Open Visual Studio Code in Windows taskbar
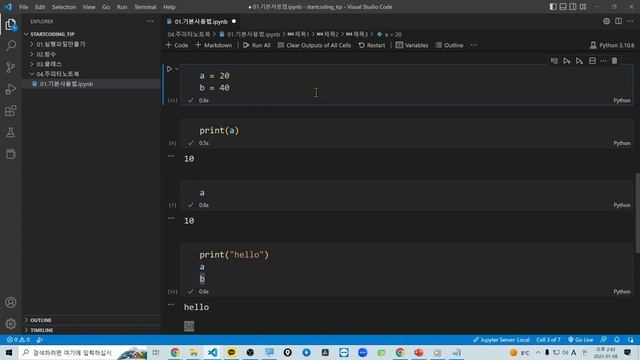 click(213, 352)
